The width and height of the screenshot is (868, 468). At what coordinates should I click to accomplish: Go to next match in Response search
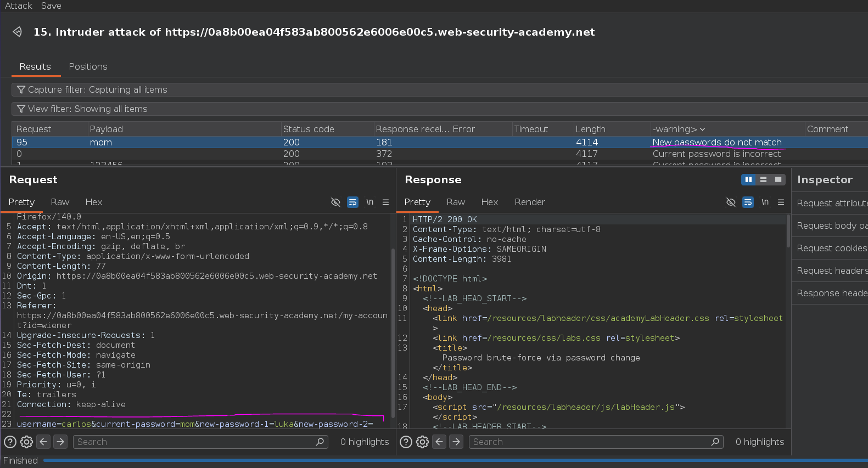coord(456,441)
